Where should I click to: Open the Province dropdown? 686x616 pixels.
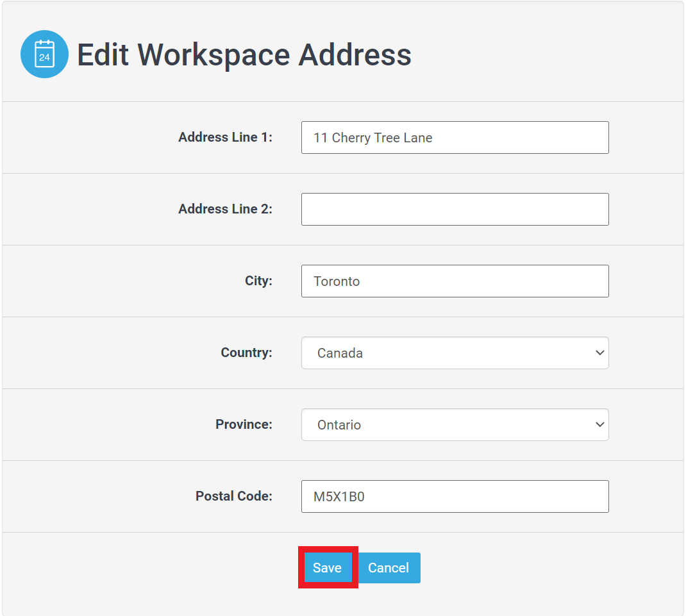pos(455,424)
